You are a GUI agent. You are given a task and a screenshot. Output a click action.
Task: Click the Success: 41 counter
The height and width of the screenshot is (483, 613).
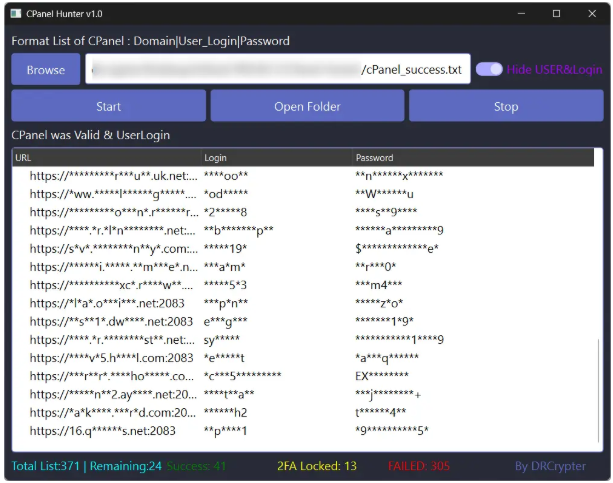[x=196, y=466]
